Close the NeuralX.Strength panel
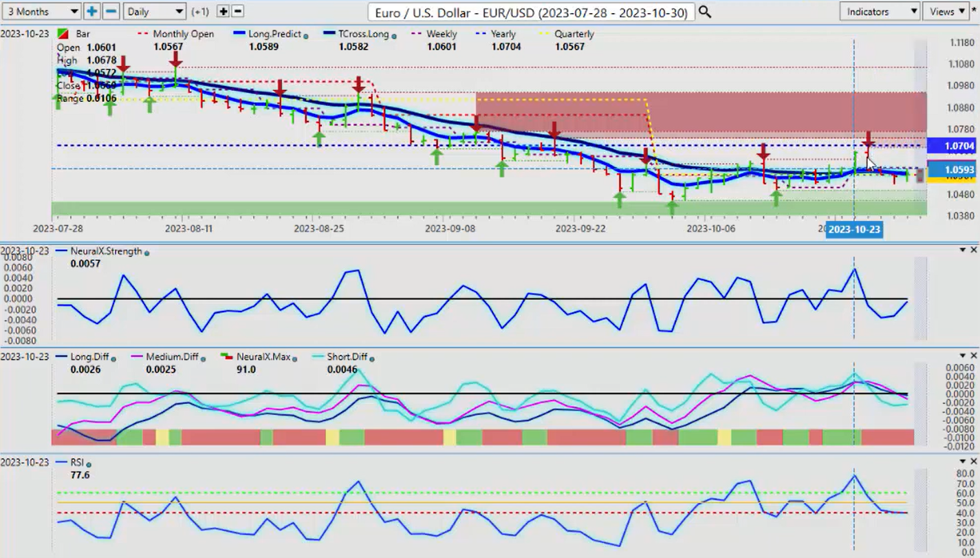 click(x=973, y=250)
